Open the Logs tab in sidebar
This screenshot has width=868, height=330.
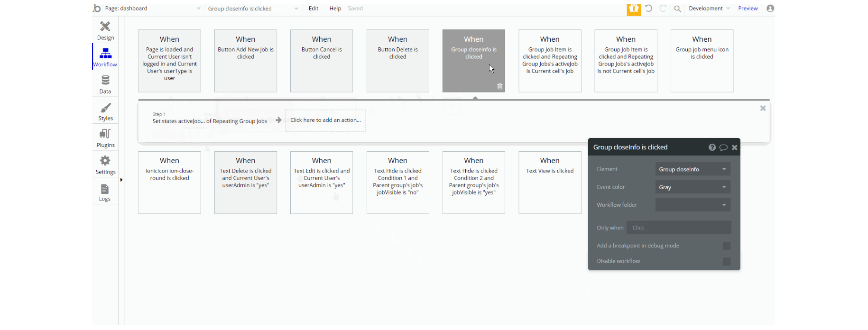click(105, 192)
